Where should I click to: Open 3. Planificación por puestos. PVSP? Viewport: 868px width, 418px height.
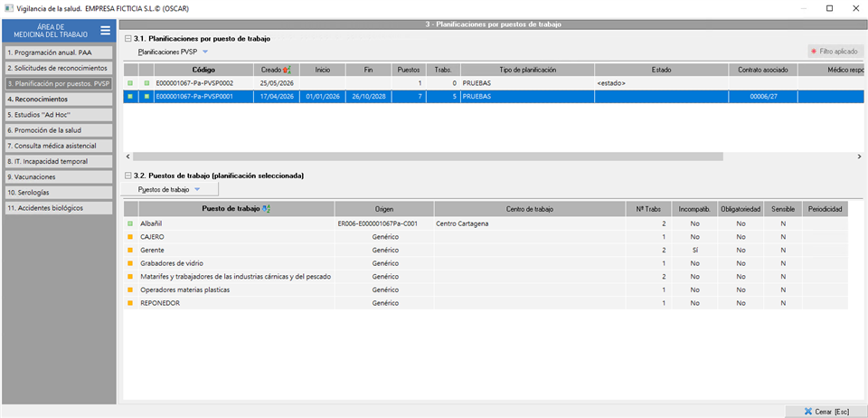[x=59, y=84]
